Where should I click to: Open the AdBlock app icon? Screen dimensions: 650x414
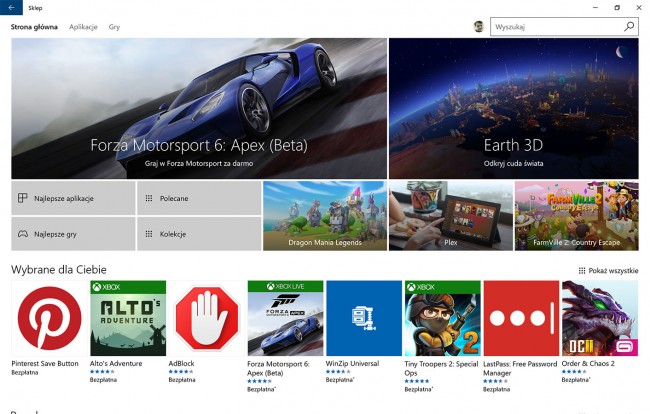[x=207, y=318]
